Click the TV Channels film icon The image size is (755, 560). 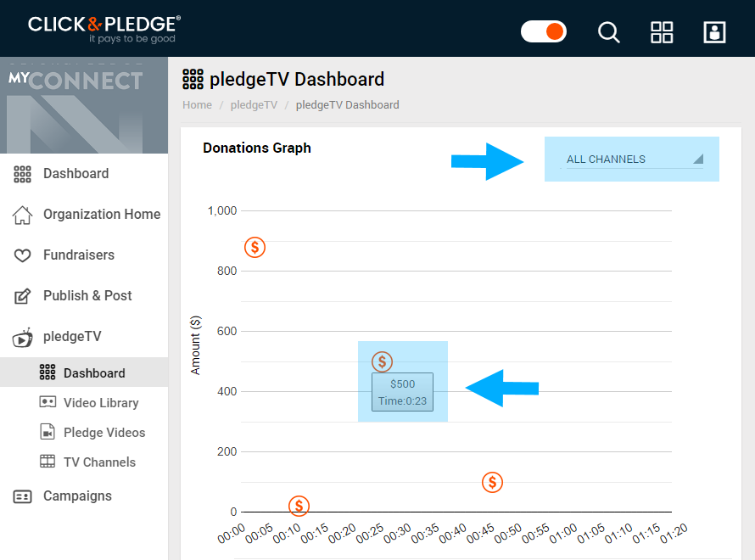tap(48, 462)
